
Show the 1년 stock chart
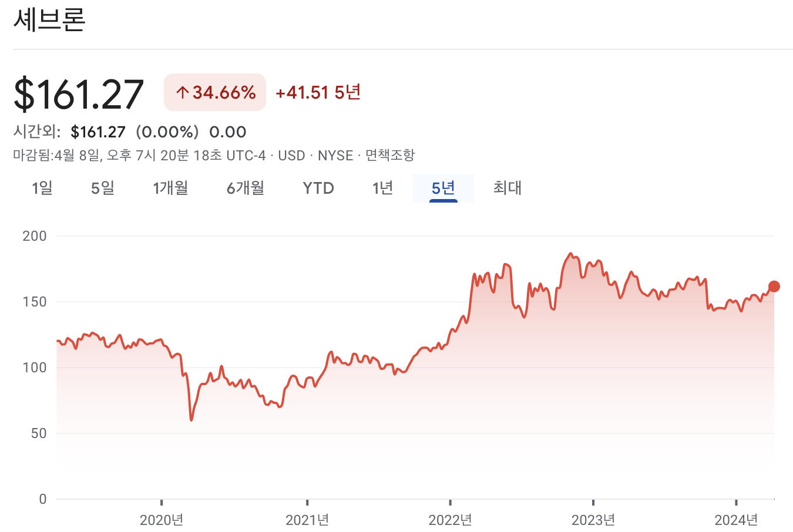(x=382, y=188)
